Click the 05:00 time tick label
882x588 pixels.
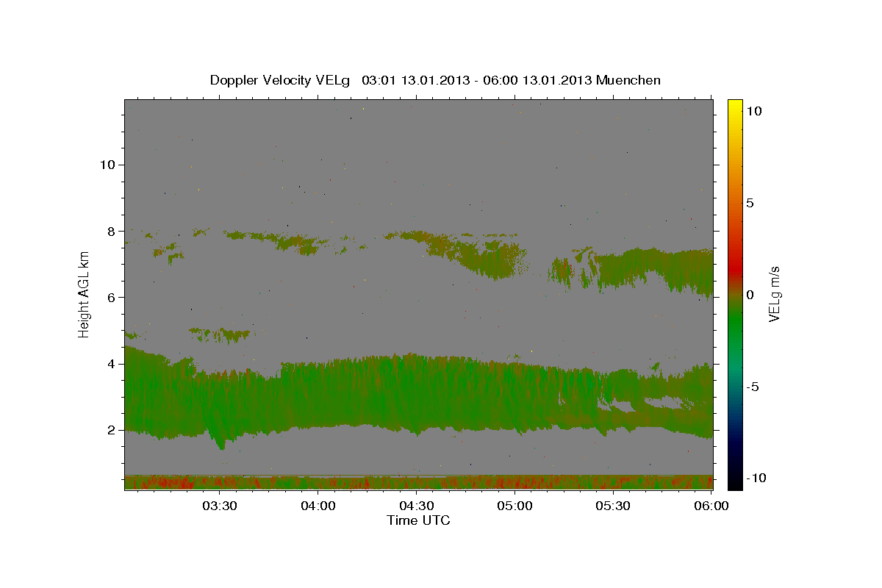tap(514, 506)
